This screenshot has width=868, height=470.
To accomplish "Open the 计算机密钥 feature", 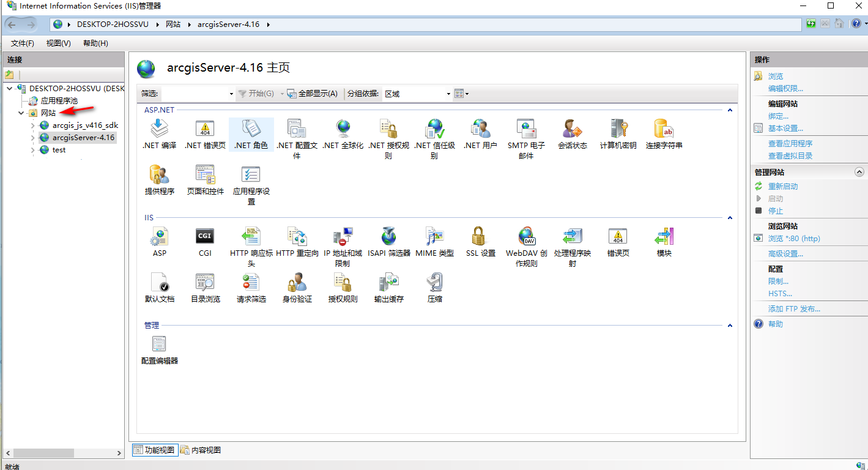I will point(618,135).
